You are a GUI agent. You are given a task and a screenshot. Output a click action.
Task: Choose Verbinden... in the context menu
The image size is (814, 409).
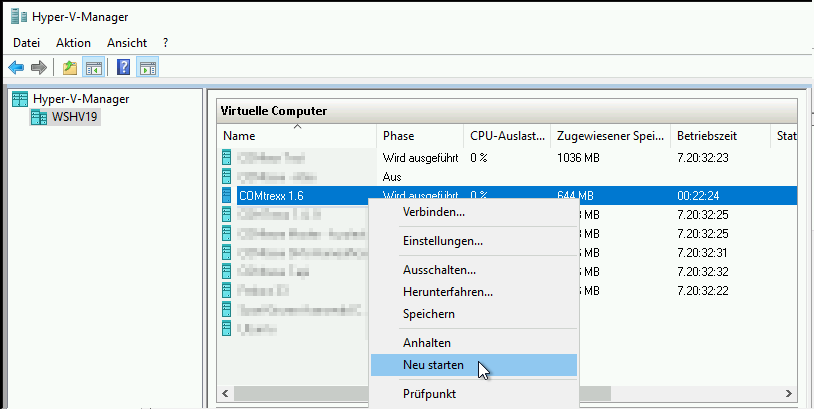[x=474, y=212]
